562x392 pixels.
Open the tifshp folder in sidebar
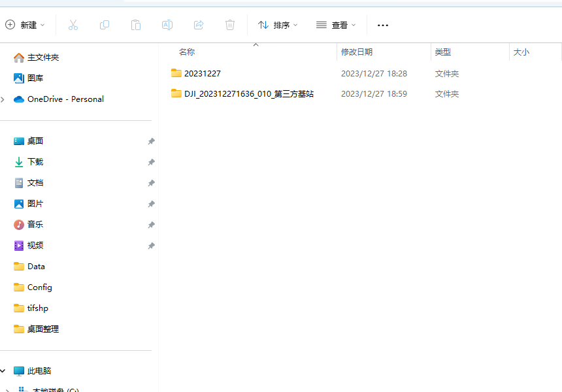[31, 308]
